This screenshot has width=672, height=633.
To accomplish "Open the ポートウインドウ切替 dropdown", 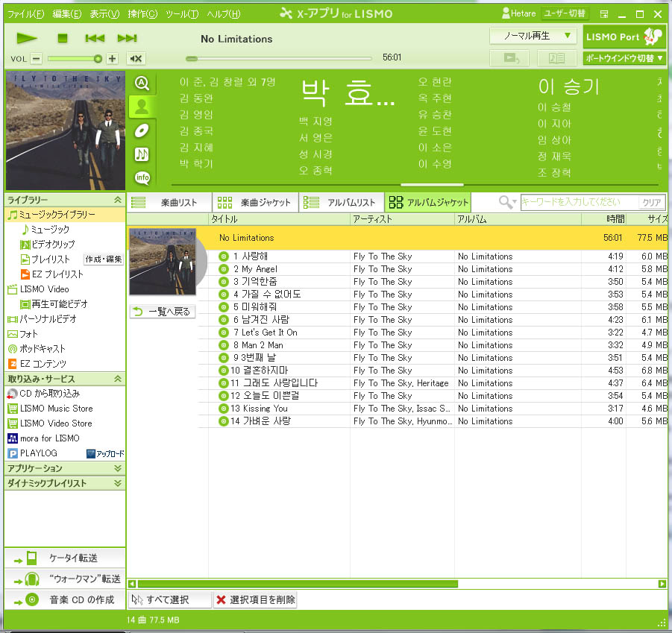I will (624, 58).
